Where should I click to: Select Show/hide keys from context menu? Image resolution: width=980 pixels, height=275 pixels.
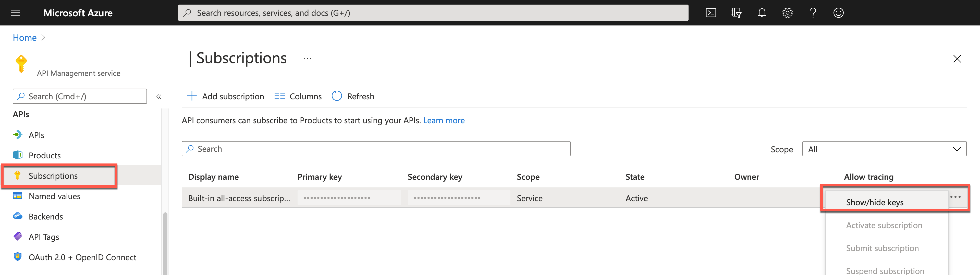[874, 201]
